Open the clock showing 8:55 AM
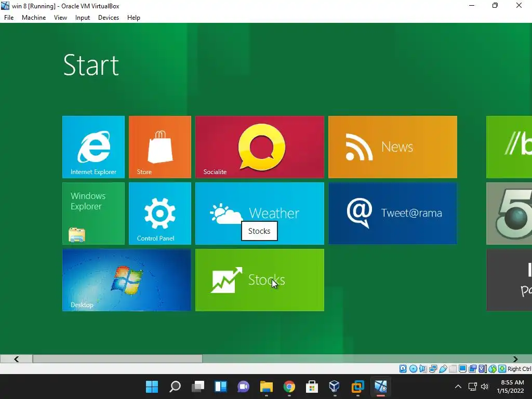532x399 pixels. 510,387
